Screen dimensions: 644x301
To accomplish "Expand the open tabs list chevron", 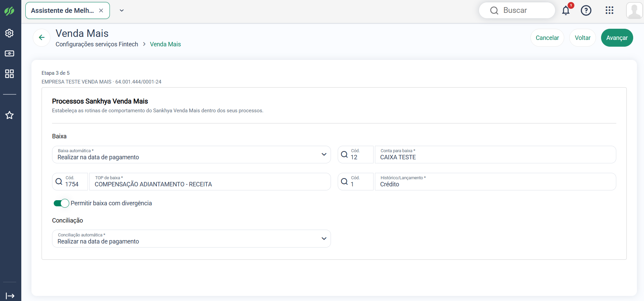I will pyautogui.click(x=122, y=10).
